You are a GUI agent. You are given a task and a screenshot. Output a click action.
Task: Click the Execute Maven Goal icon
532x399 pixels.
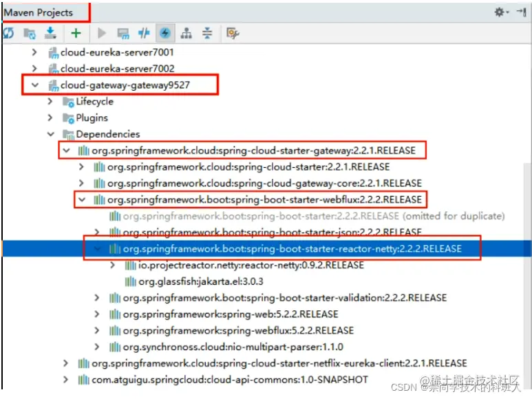click(x=123, y=33)
